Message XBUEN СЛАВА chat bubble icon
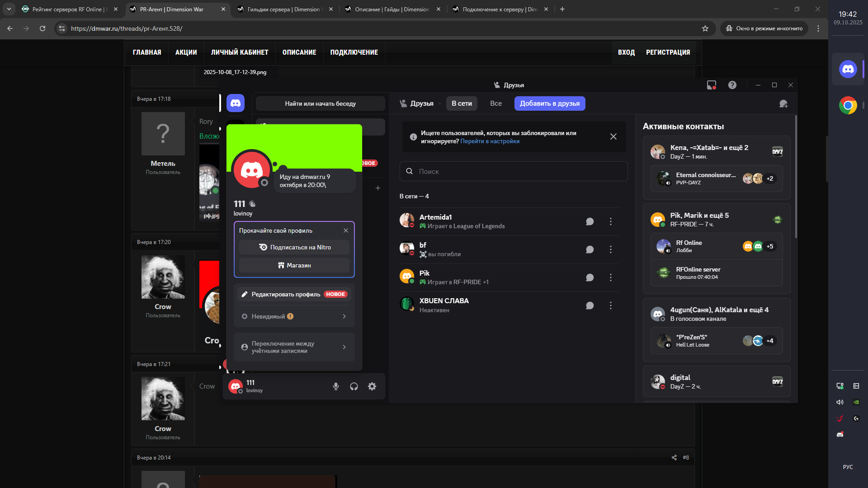Screen dimensions: 868x488 tap(590, 305)
